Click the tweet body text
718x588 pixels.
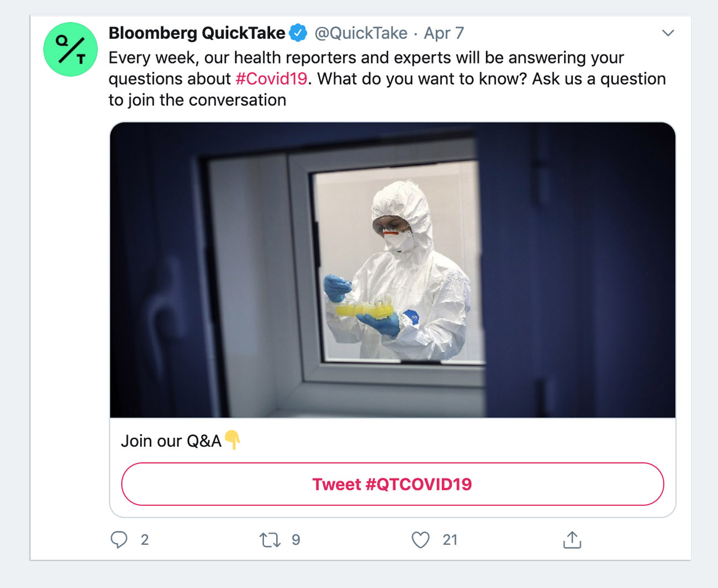[x=387, y=79]
